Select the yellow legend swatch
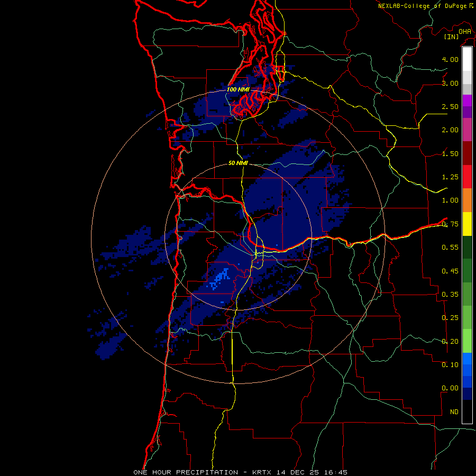 pos(467,224)
